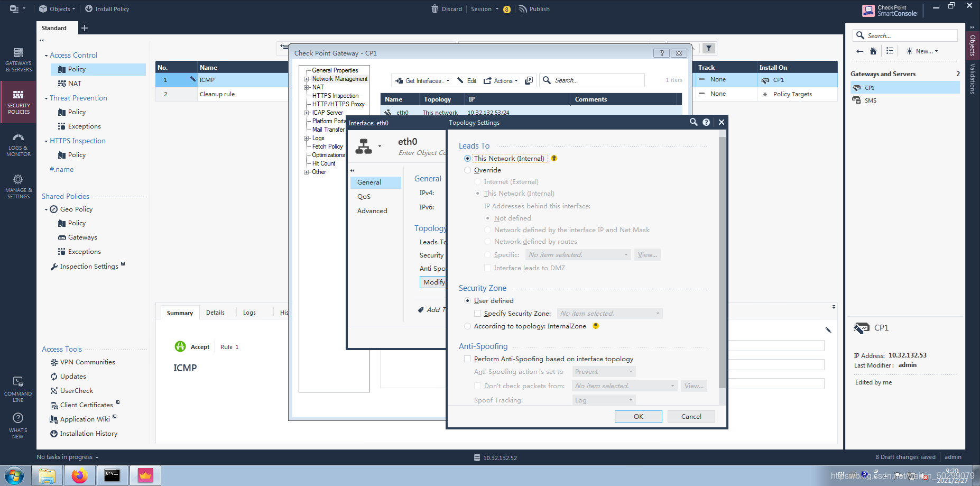Screen dimensions: 980x486
Task: Open Command Line from sidebar
Action: point(18,390)
